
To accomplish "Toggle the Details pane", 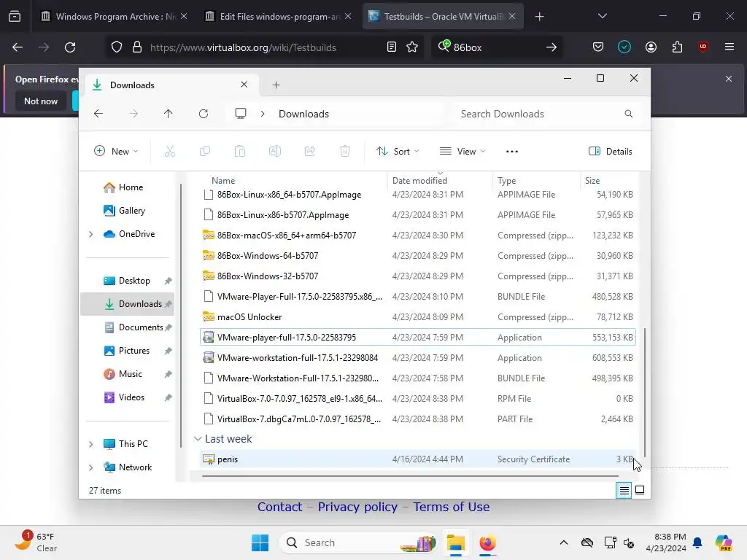I will tap(611, 152).
